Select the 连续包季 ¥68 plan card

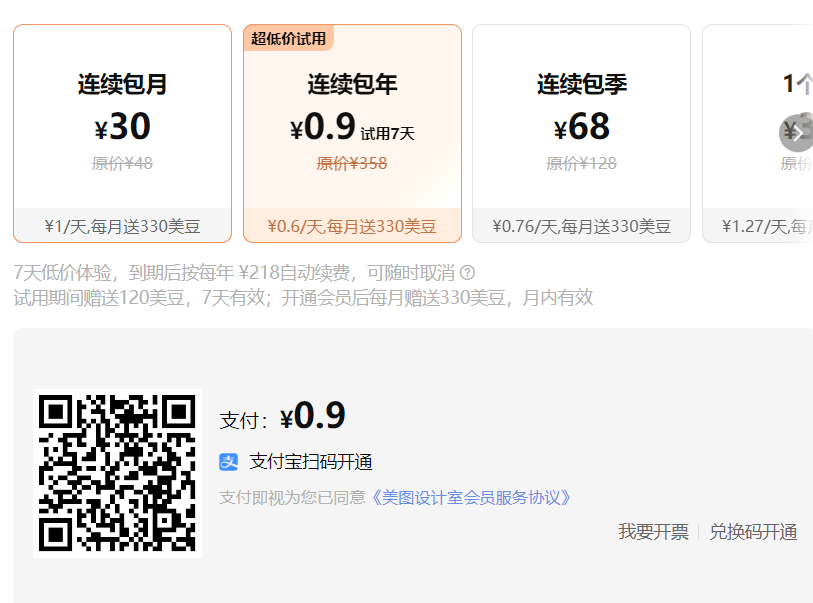point(581,133)
